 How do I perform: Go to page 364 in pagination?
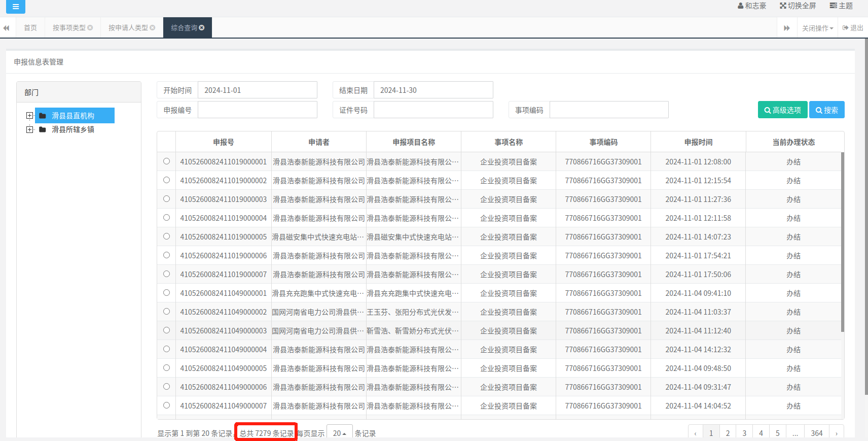pyautogui.click(x=816, y=433)
